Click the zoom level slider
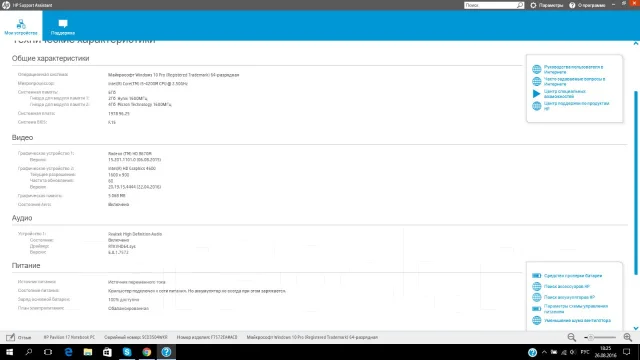The width and height of the screenshot is (640, 360). (600, 337)
